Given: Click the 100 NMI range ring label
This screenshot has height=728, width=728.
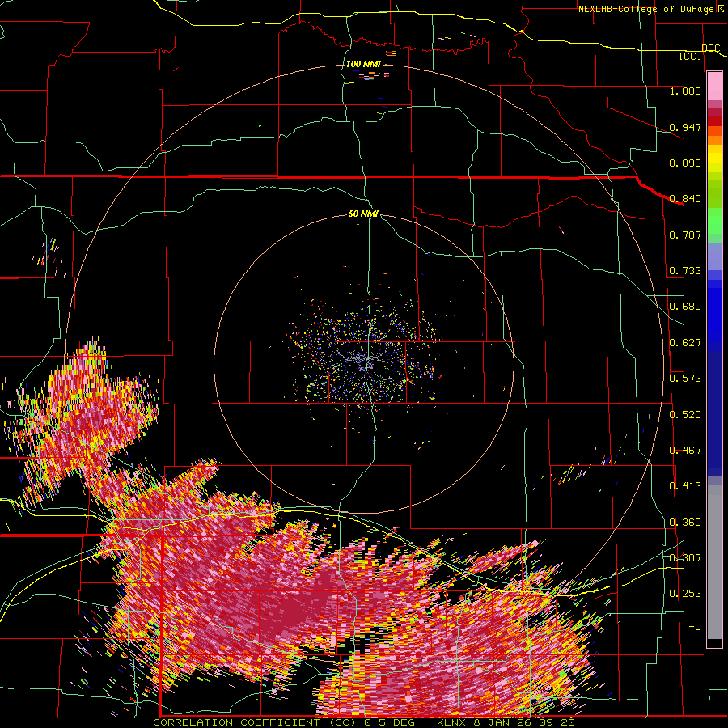Looking at the screenshot, I should click(363, 64).
